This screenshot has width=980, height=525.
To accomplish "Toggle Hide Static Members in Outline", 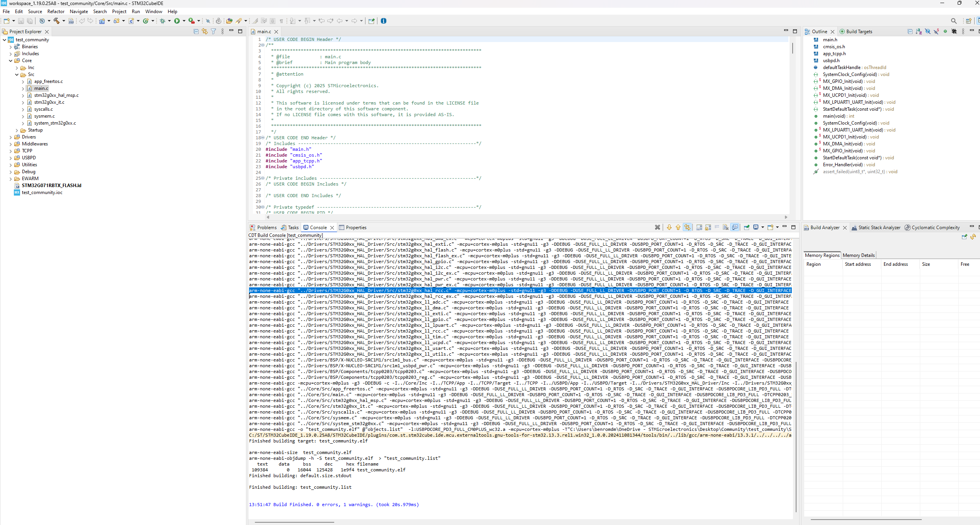I will click(936, 32).
